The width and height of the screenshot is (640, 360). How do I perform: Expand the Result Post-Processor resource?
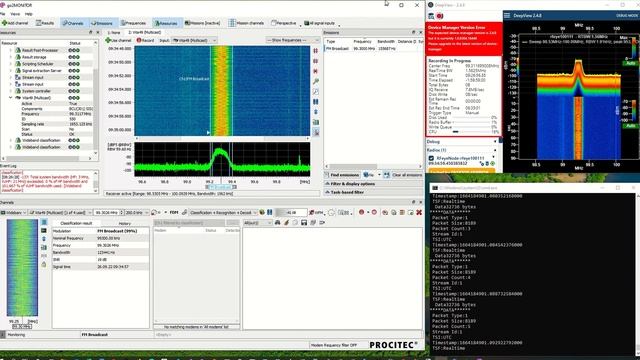(x=11, y=50)
